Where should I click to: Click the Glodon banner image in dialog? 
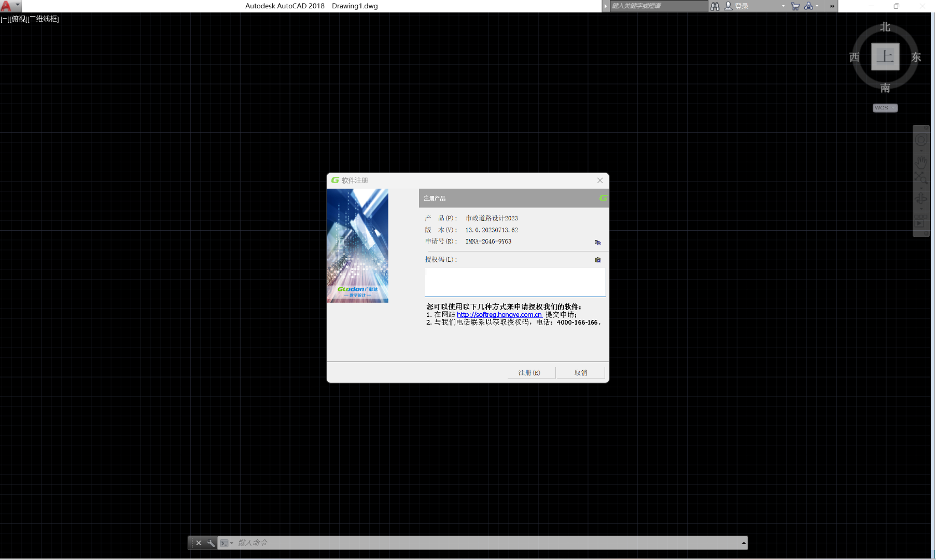coord(357,246)
